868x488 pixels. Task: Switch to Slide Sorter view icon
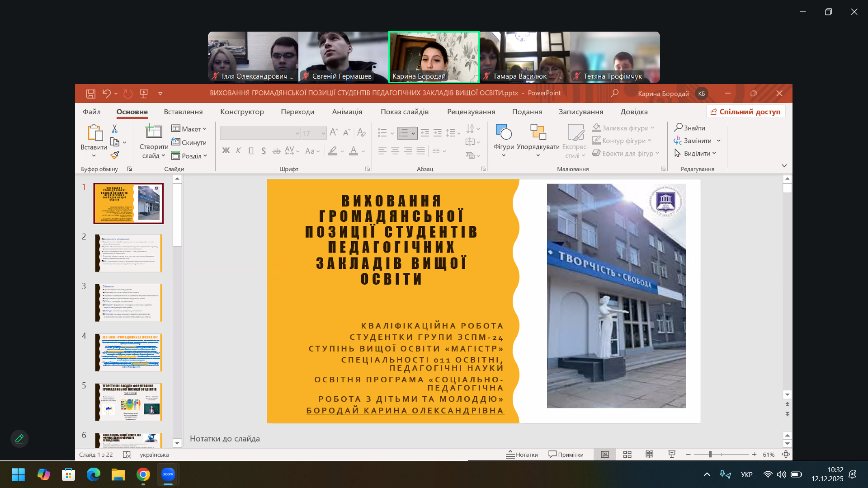coord(627,455)
